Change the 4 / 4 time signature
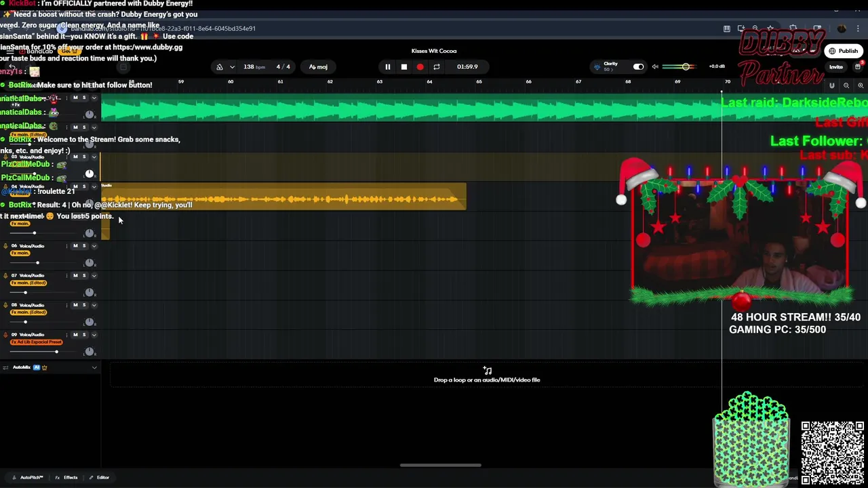The height and width of the screenshot is (488, 868). coord(283,67)
